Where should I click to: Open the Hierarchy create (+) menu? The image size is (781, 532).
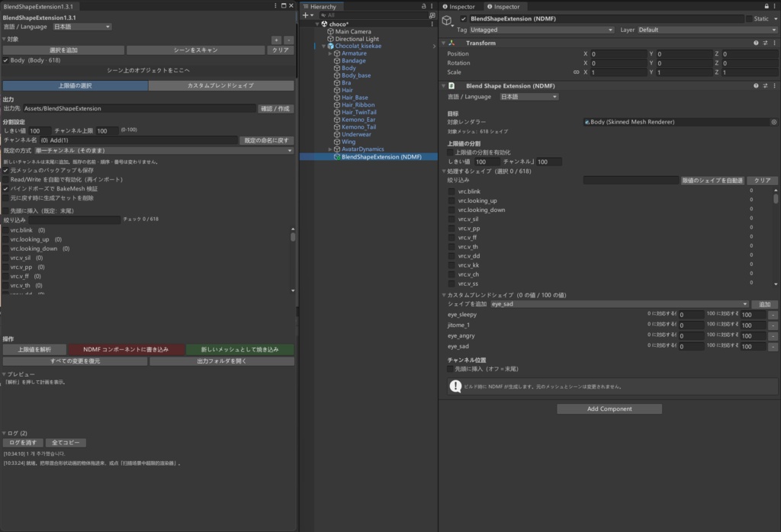[307, 15]
